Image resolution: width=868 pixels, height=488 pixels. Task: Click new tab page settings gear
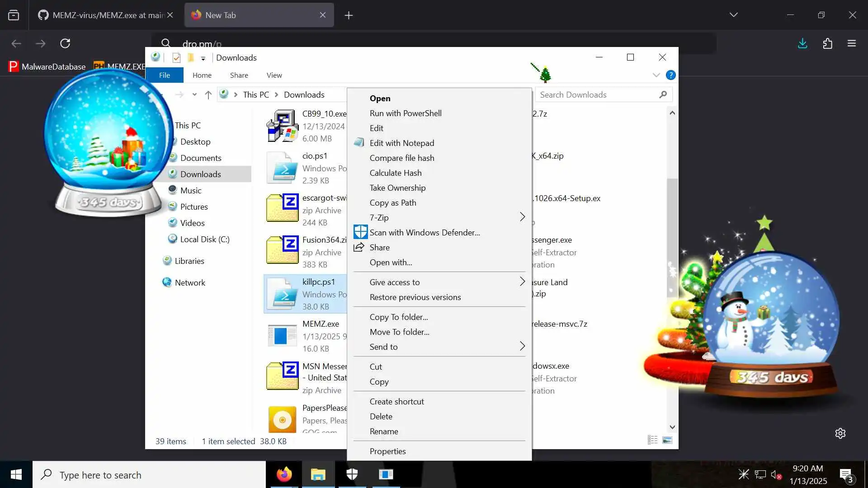tap(840, 433)
